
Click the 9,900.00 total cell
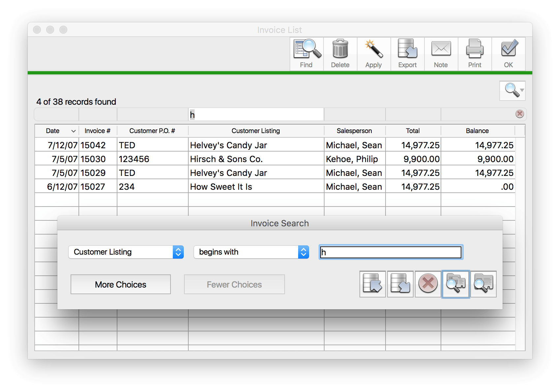[413, 159]
